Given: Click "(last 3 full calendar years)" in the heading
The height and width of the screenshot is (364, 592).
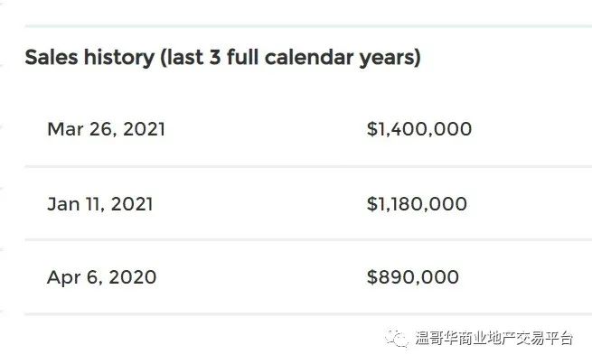Looking at the screenshot, I should click(290, 58).
